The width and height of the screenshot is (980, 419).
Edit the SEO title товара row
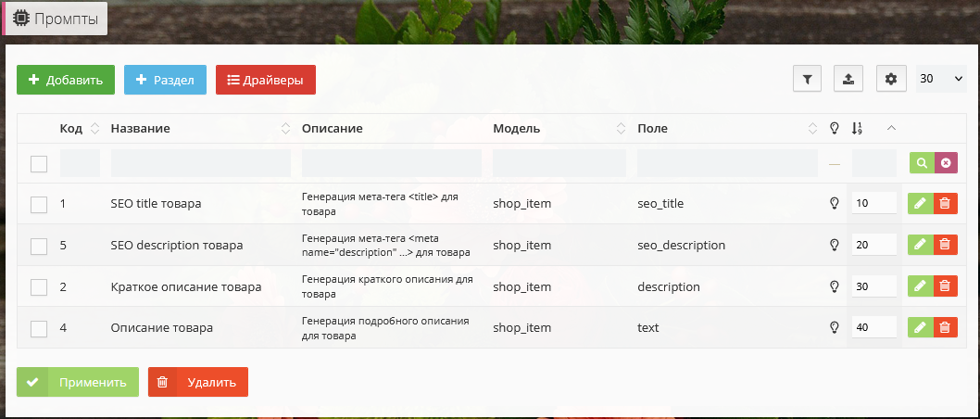click(x=920, y=203)
